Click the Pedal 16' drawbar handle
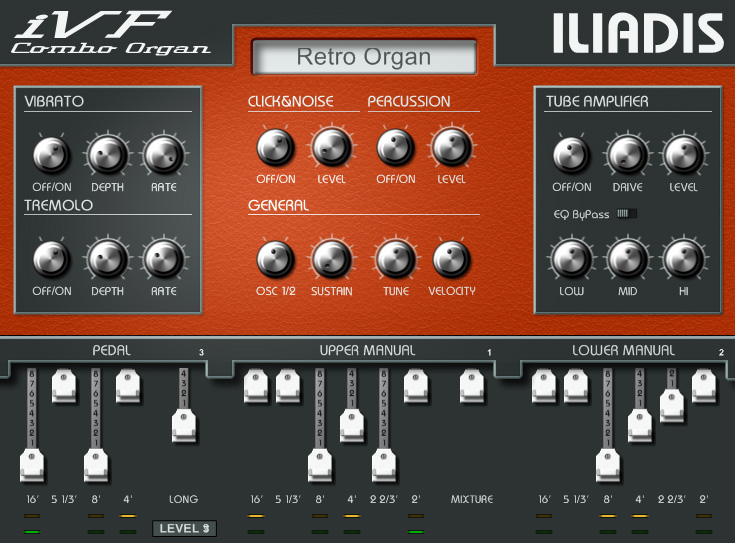 click(32, 466)
